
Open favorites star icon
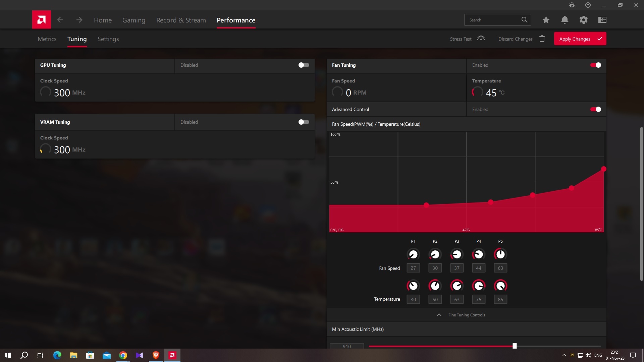pyautogui.click(x=546, y=20)
